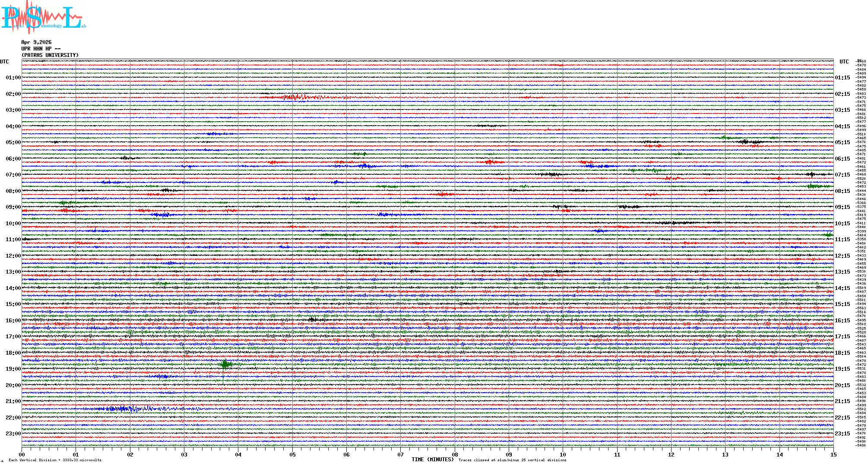Click the large green spike on the 18:45 trace
This screenshot has height=466, width=868.
(225, 365)
